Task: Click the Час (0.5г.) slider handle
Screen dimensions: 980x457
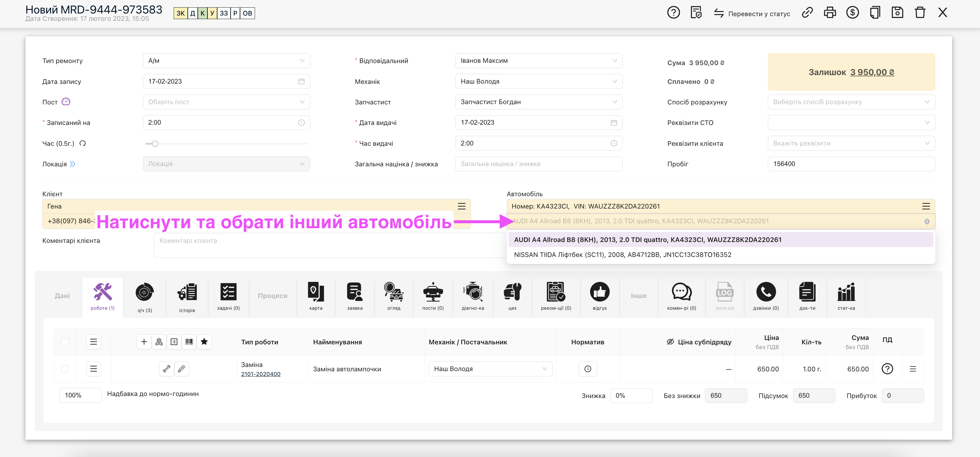Action: tap(155, 144)
